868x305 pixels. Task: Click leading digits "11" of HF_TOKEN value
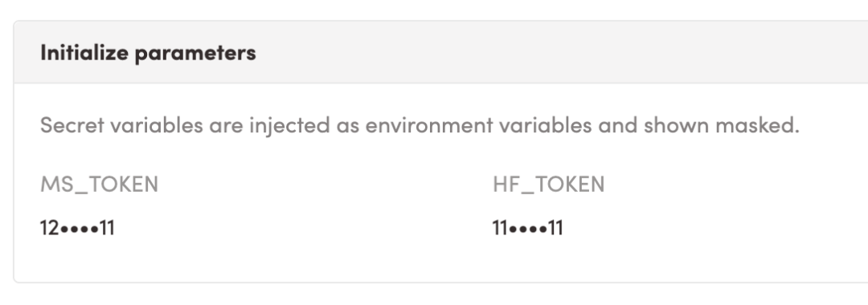[501, 228]
